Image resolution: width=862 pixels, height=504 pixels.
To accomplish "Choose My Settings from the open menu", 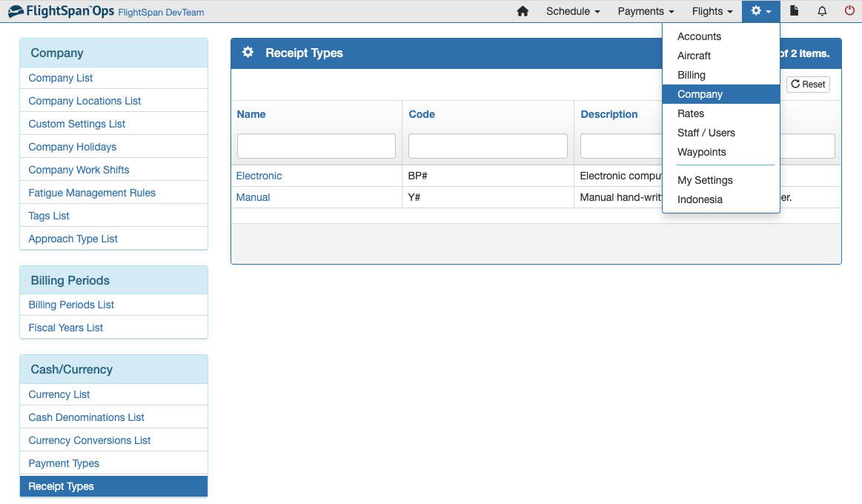I will 705,180.
